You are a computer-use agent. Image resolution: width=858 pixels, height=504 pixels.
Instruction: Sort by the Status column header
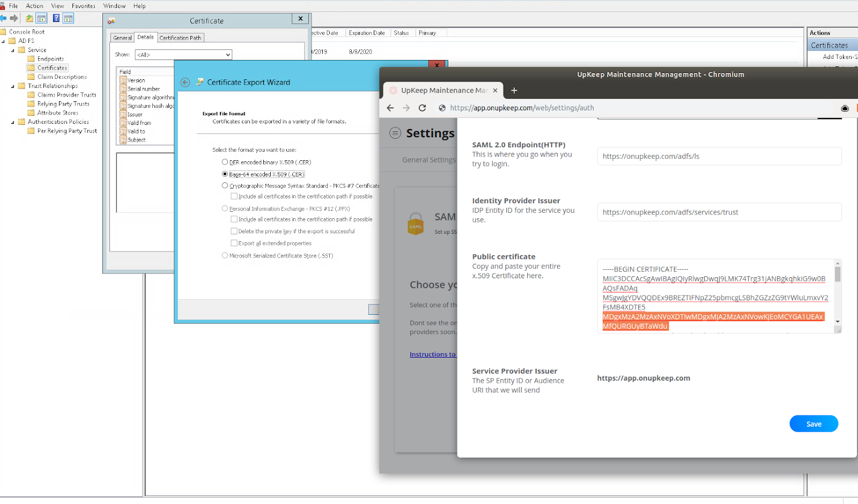click(401, 33)
